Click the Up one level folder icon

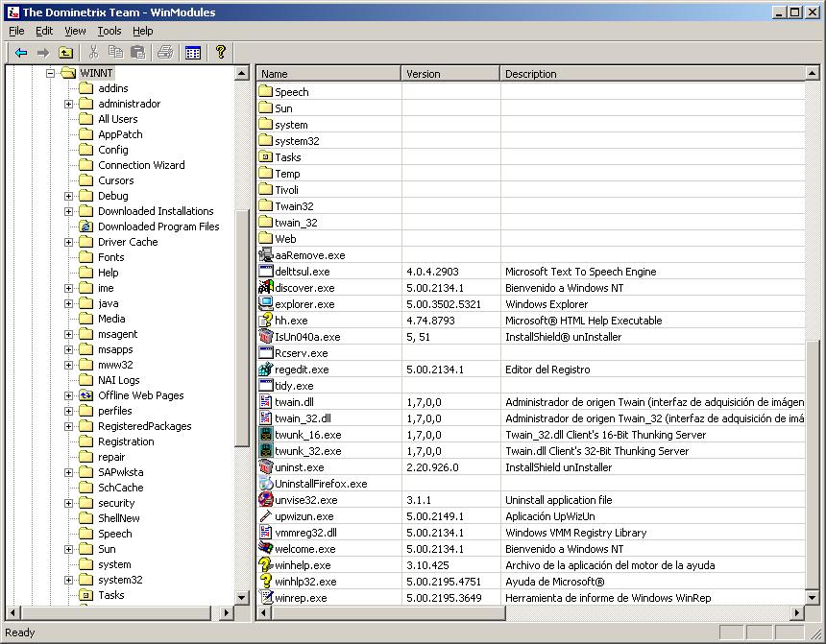click(x=65, y=53)
